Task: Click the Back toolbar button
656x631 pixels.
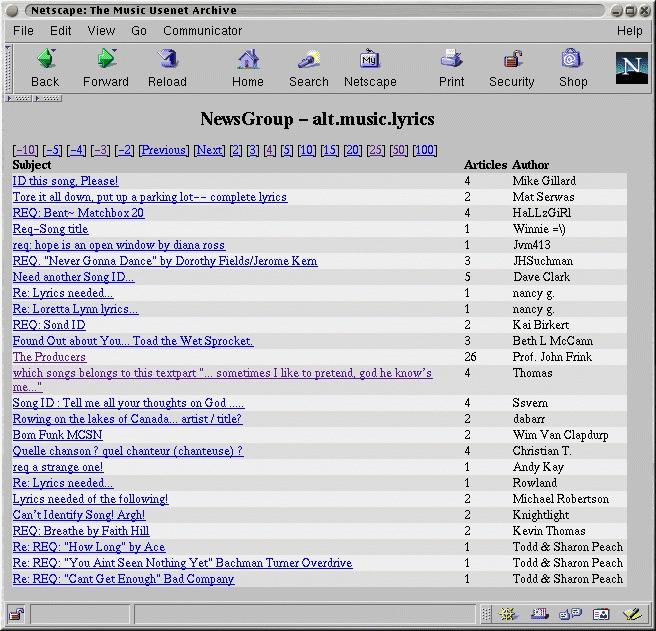Action: click(x=45, y=68)
